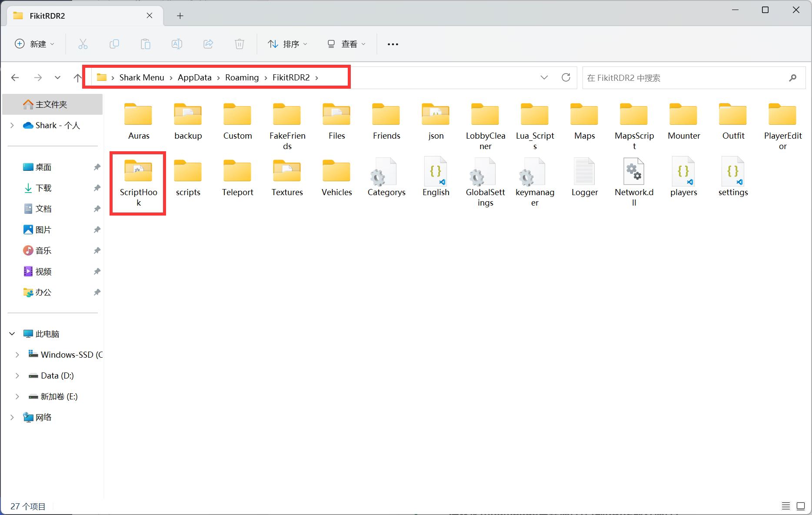Select the English JSON file

coord(436,177)
